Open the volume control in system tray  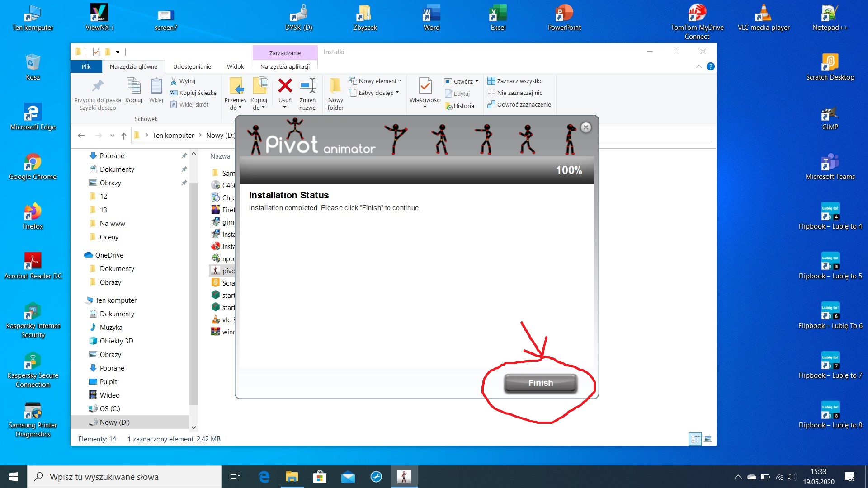[791, 477]
